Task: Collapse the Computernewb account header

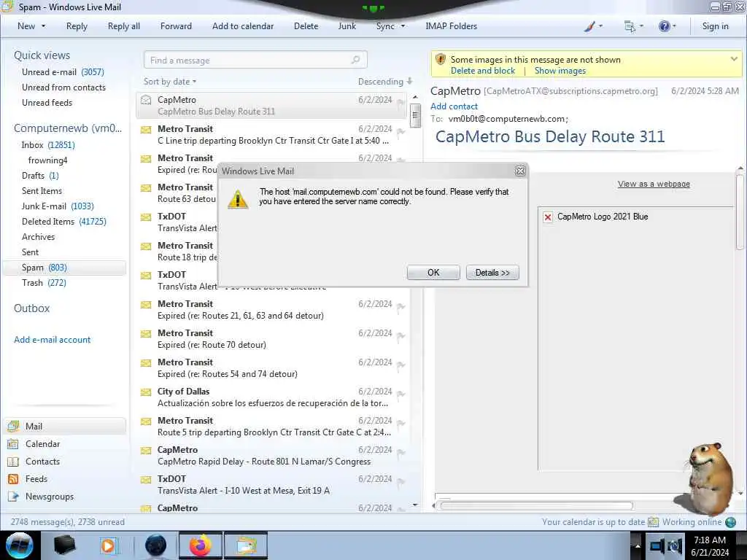Action: point(68,128)
